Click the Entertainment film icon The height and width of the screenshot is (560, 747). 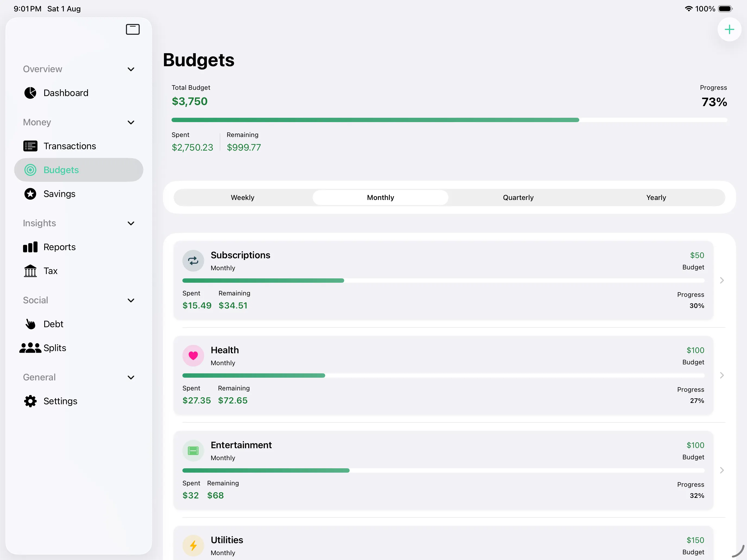(193, 451)
